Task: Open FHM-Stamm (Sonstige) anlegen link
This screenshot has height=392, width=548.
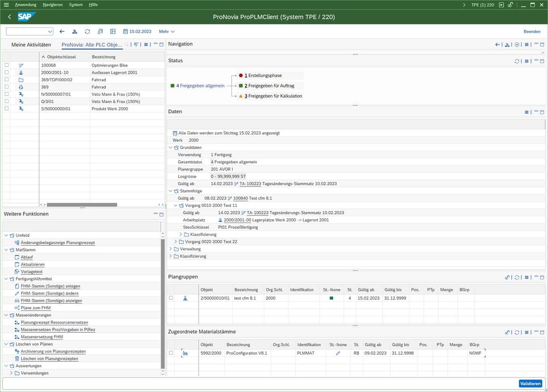Action: coord(50,286)
